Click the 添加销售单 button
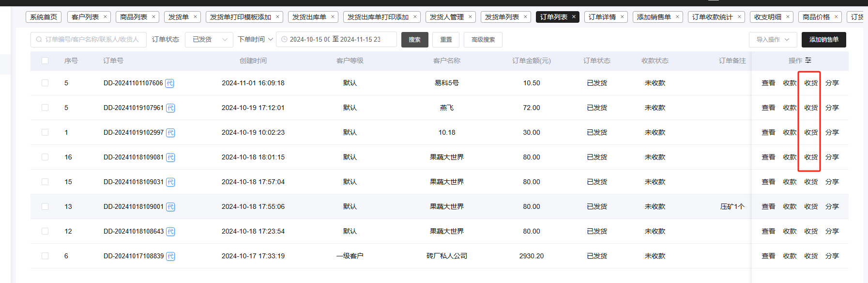This screenshot has width=868, height=283. [x=823, y=40]
